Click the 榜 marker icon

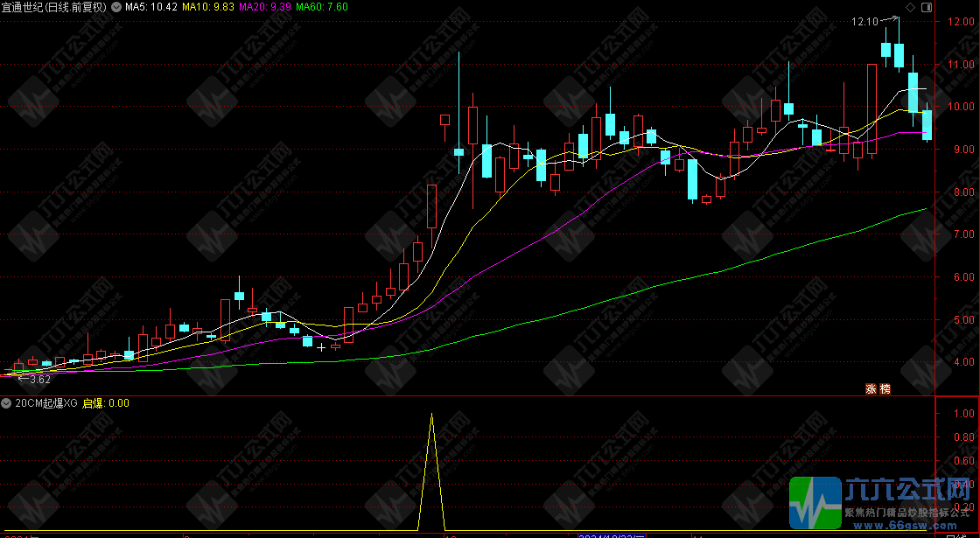coord(885,389)
